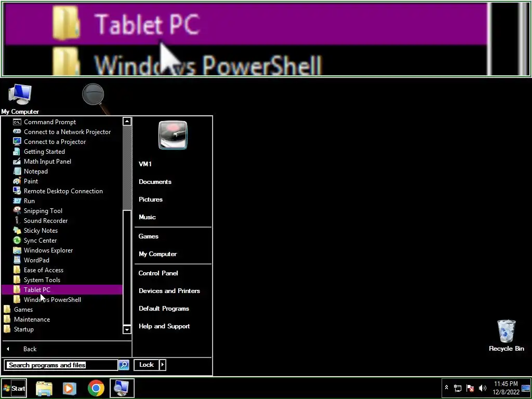
Task: Launch Connect to a Network Projector
Action: pyautogui.click(x=62, y=131)
